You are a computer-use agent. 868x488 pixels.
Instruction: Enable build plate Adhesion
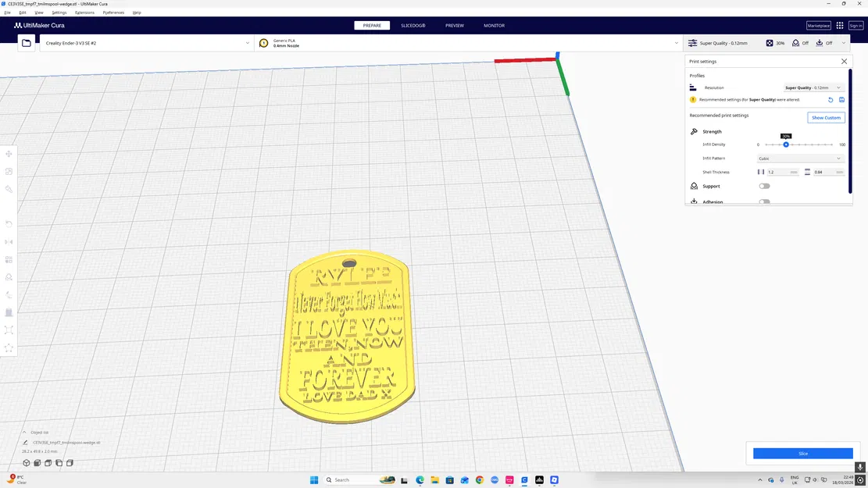point(764,201)
